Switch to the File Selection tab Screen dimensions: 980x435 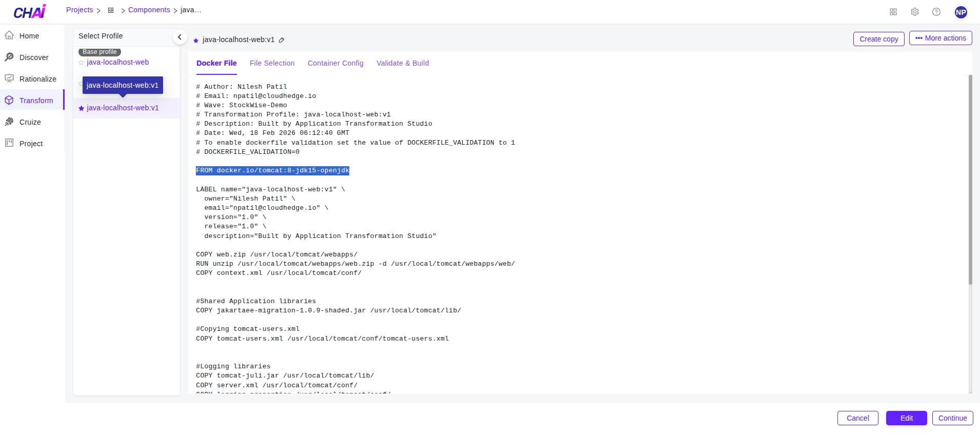coord(272,63)
